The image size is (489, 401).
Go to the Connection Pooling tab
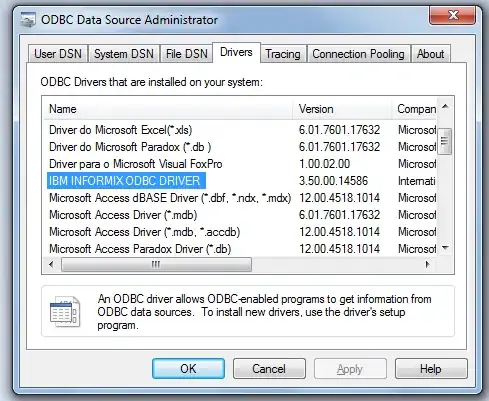click(x=358, y=54)
